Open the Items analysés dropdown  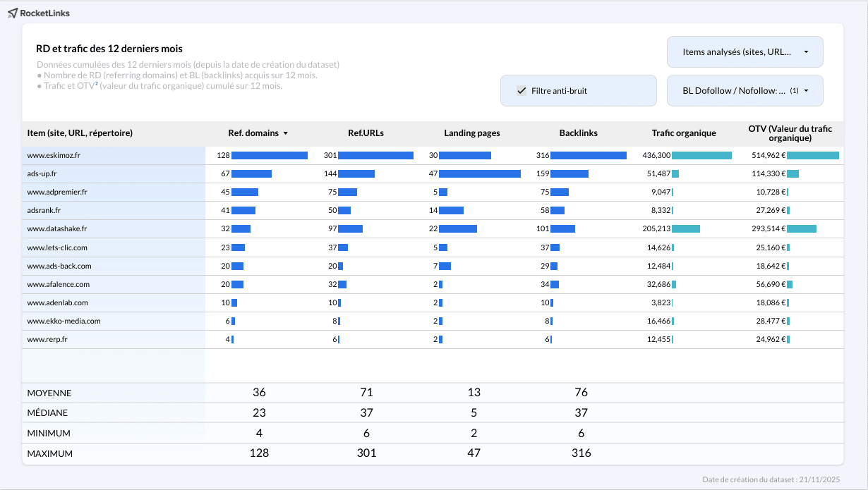pos(745,52)
